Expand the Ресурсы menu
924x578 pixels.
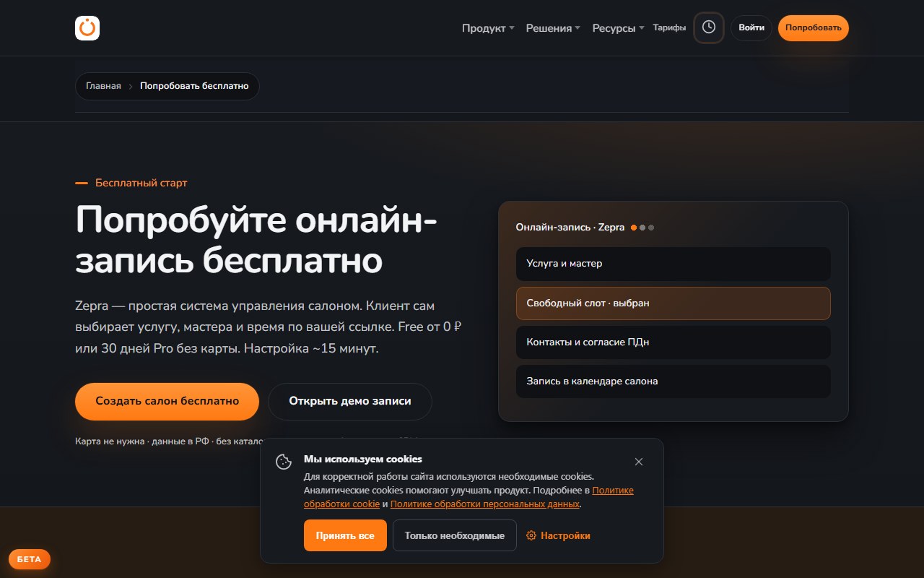tap(618, 28)
